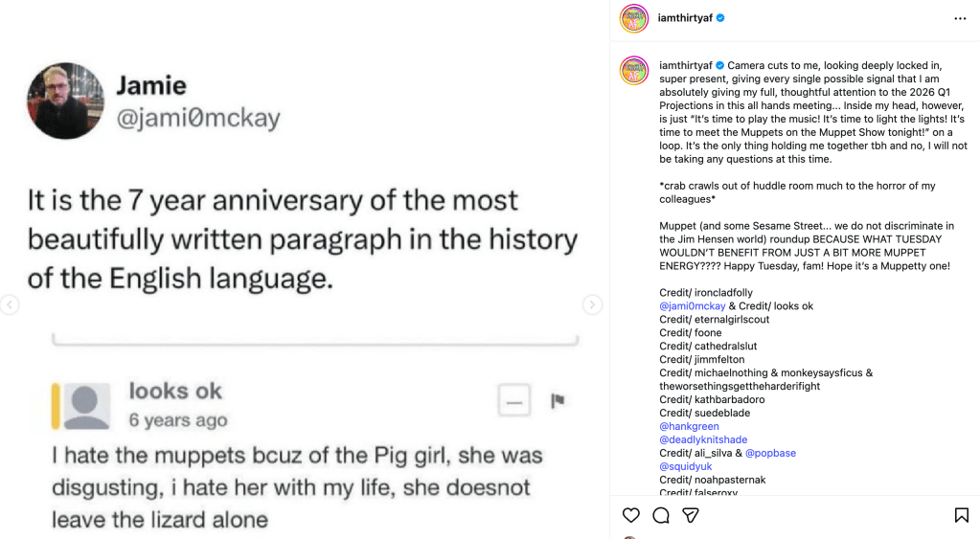Image resolution: width=980 pixels, height=539 pixels.
Task: Click the flag icon on looks ok comment
Action: (557, 401)
